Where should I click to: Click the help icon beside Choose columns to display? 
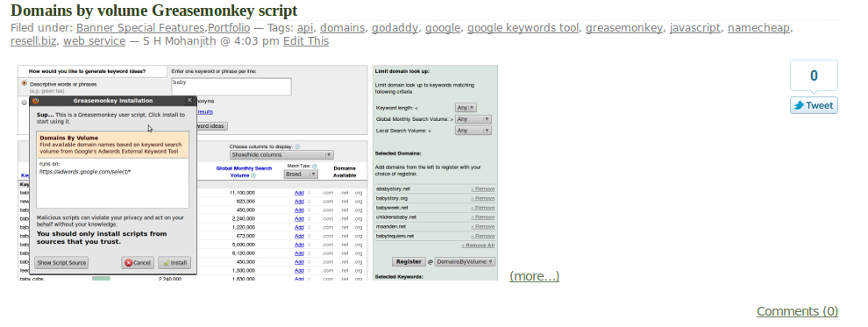click(297, 146)
